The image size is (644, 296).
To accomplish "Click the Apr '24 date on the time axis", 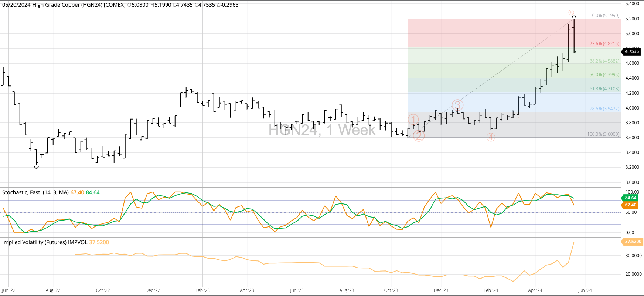I will (x=535, y=290).
